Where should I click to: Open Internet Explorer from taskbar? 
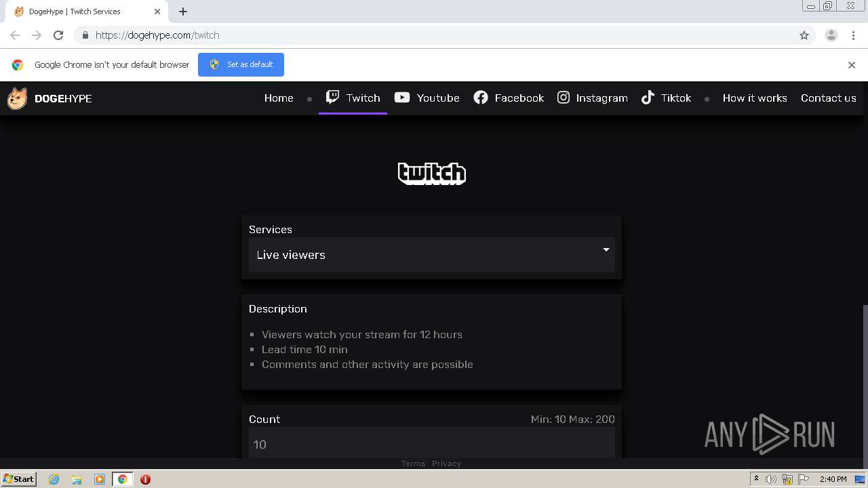pos(54,479)
